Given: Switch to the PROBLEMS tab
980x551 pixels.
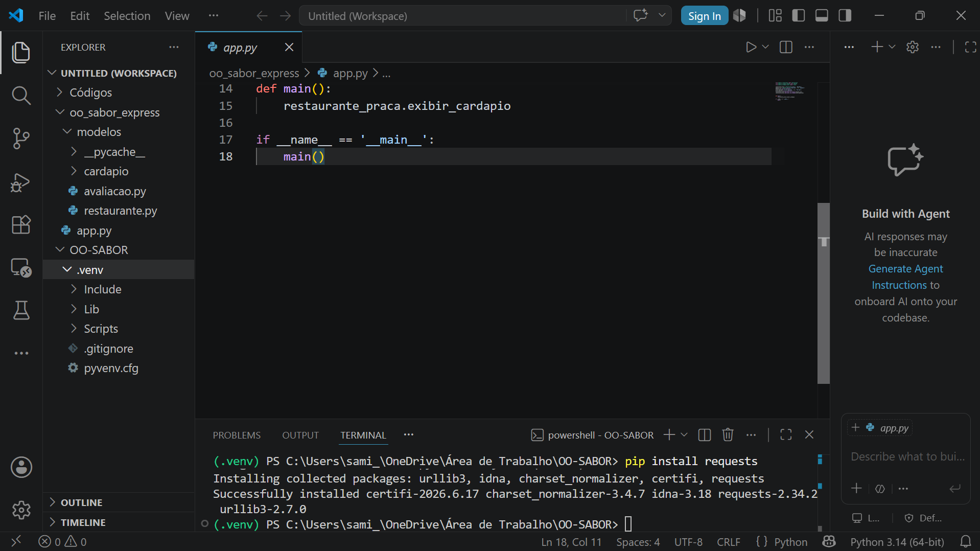Looking at the screenshot, I should pos(237,435).
